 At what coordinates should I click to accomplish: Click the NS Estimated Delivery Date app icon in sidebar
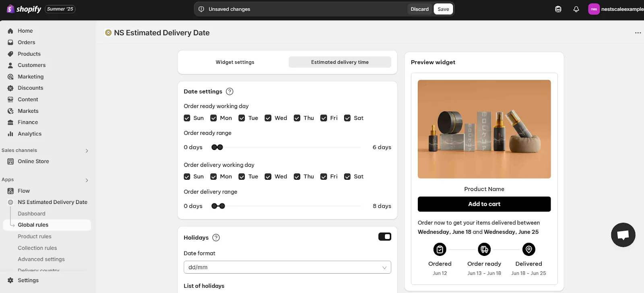10,202
